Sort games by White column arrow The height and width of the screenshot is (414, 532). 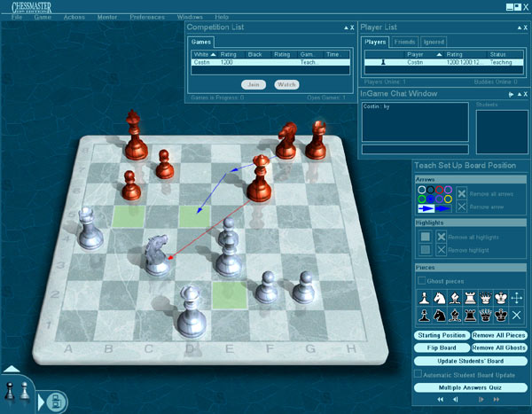coord(213,54)
